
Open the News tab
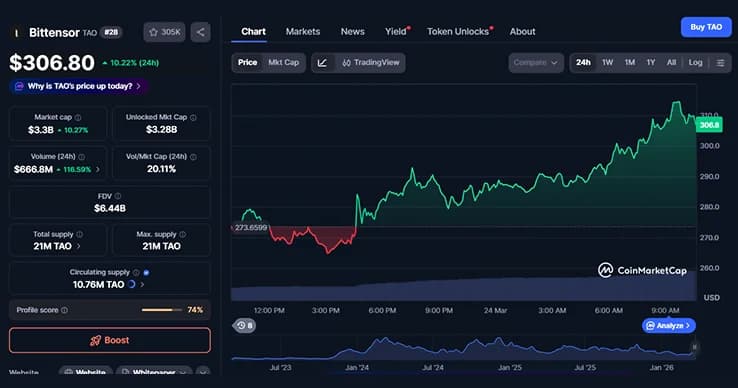(353, 32)
